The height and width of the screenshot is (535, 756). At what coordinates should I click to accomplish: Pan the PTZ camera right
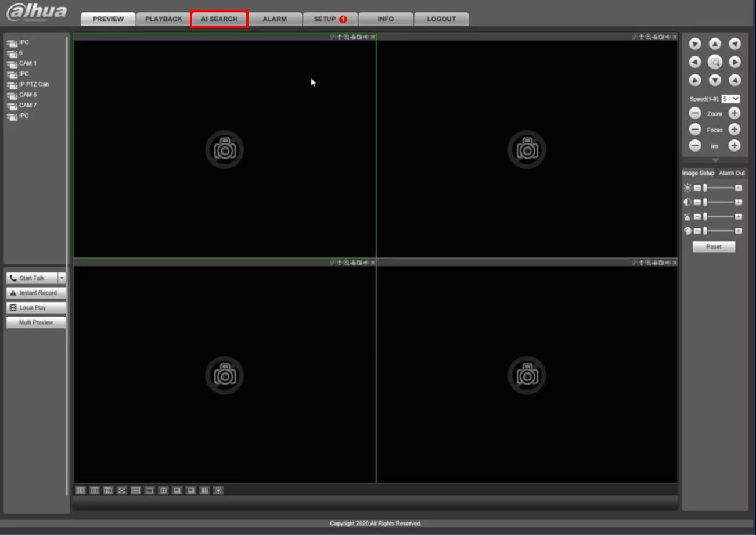[x=735, y=62]
